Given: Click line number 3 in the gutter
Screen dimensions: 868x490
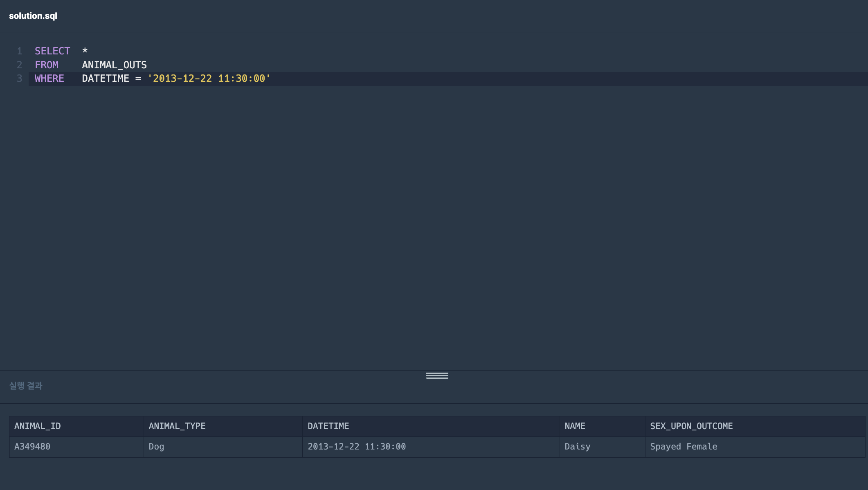Looking at the screenshot, I should pyautogui.click(x=19, y=79).
